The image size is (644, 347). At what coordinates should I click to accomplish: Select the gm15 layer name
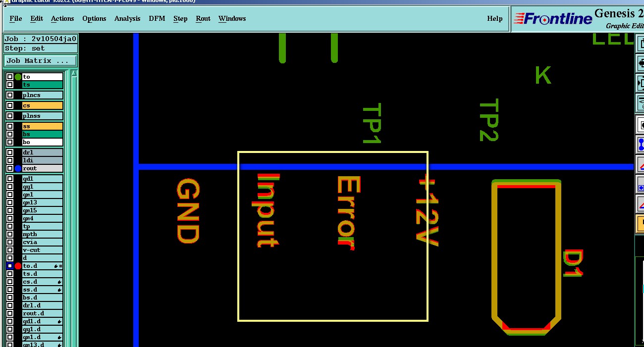pyautogui.click(x=43, y=210)
